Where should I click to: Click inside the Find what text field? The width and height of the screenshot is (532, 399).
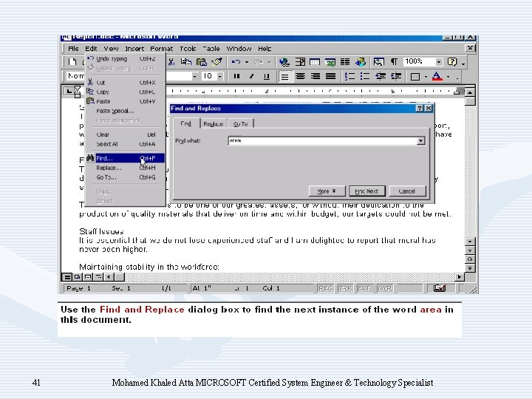click(323, 141)
